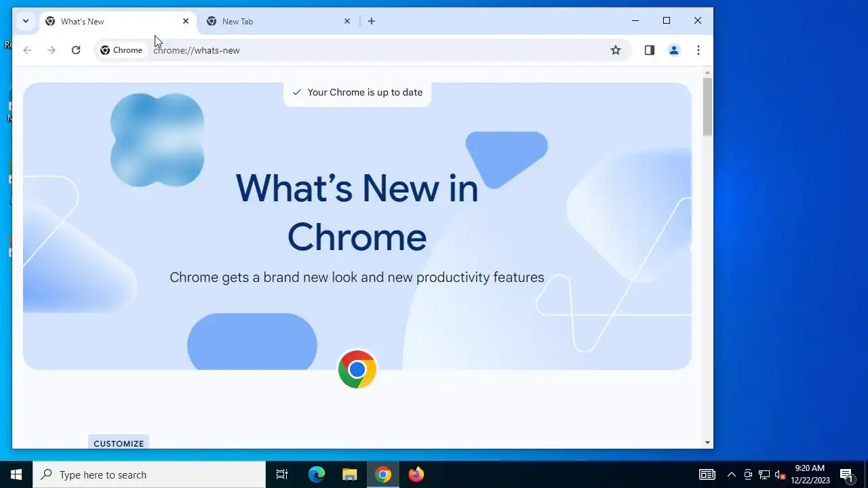Click the page scrollbar up arrow
The width and height of the screenshot is (868, 488).
click(708, 73)
